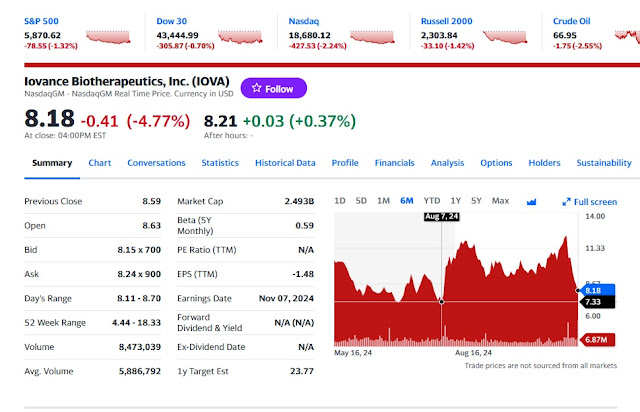This screenshot has width=640, height=412.
Task: Click the Follow star button
Action: pos(273,88)
